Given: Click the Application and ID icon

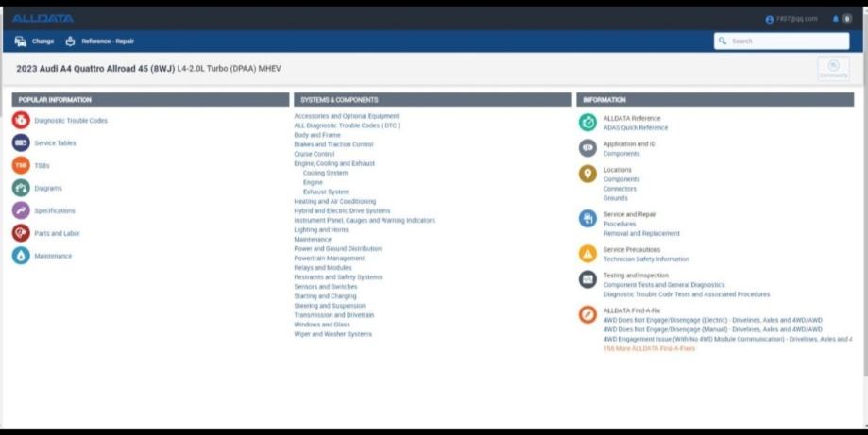Looking at the screenshot, I should click(587, 148).
